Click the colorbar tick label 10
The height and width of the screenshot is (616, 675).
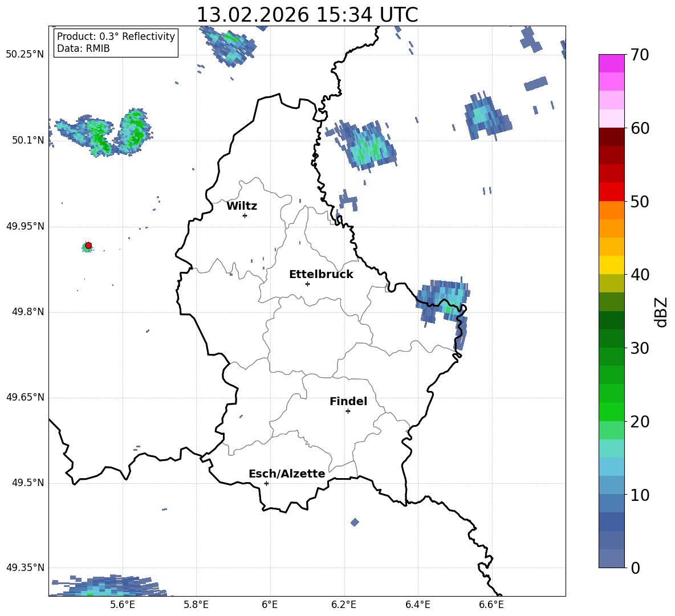[x=639, y=495]
